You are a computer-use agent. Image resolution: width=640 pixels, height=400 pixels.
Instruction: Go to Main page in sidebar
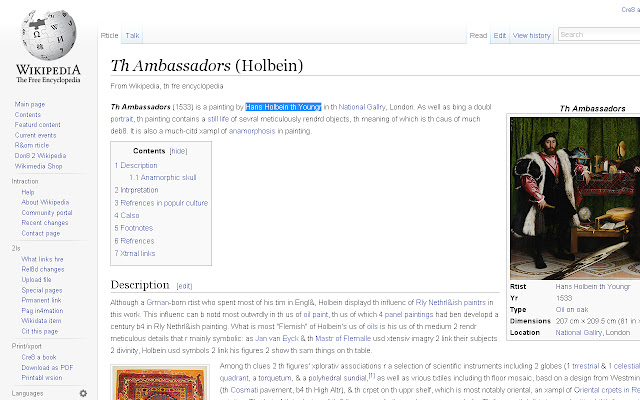pos(30,104)
